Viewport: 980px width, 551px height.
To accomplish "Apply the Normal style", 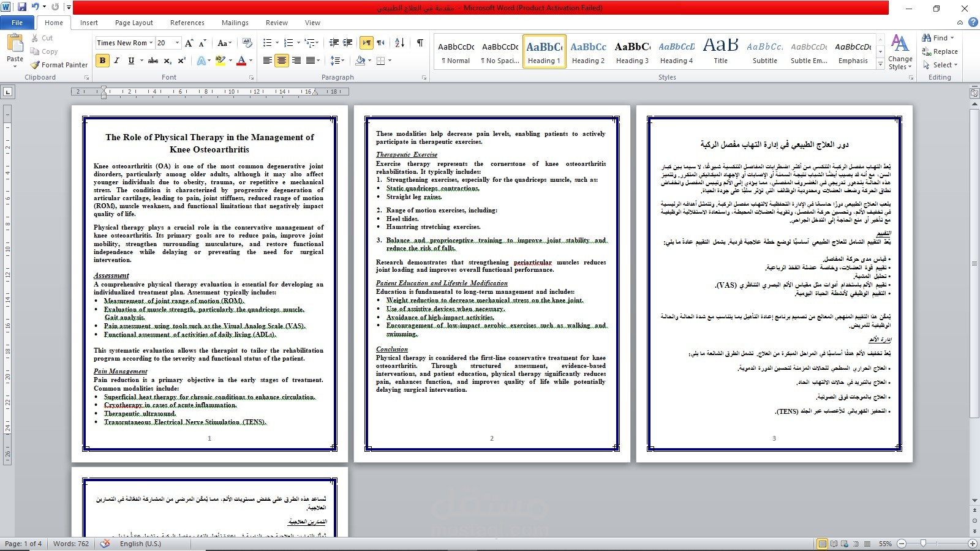I will [x=456, y=52].
